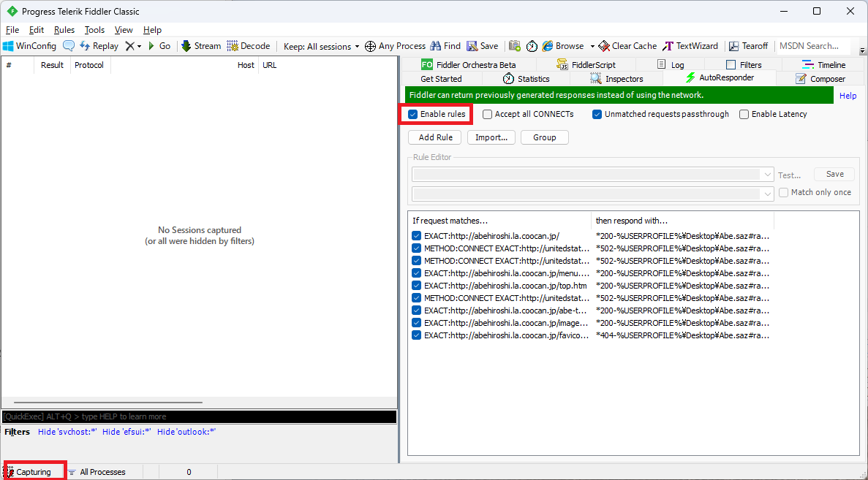The height and width of the screenshot is (480, 868).
Task: Open the Edit menu
Action: [x=37, y=30]
